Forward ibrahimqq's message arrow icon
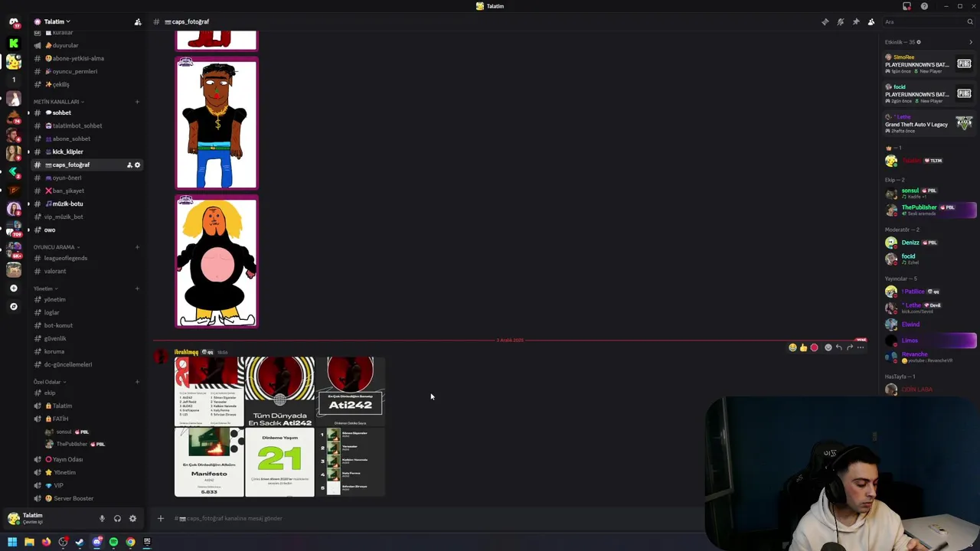This screenshot has width=980, height=551. (x=849, y=347)
